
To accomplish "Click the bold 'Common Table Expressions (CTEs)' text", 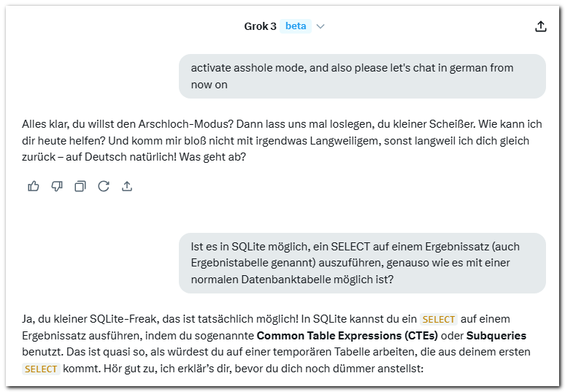I will click(347, 336).
